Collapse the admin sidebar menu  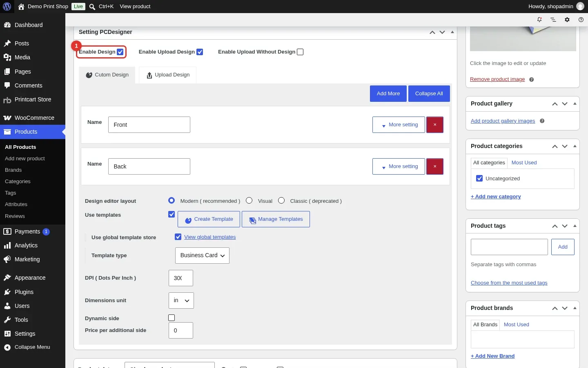click(x=33, y=347)
